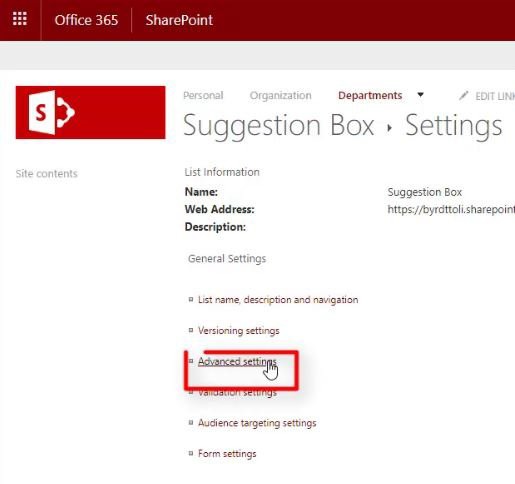Select the Organization navigation tab
The image size is (515, 484).
(281, 96)
